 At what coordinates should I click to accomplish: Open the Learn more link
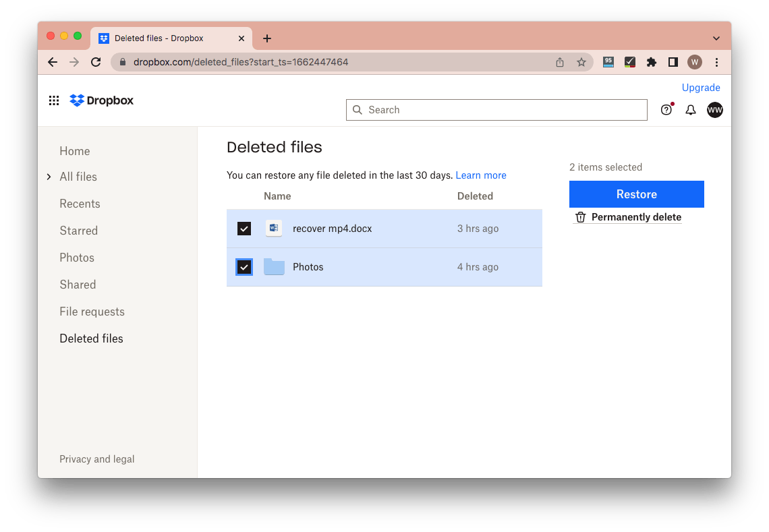click(x=480, y=175)
